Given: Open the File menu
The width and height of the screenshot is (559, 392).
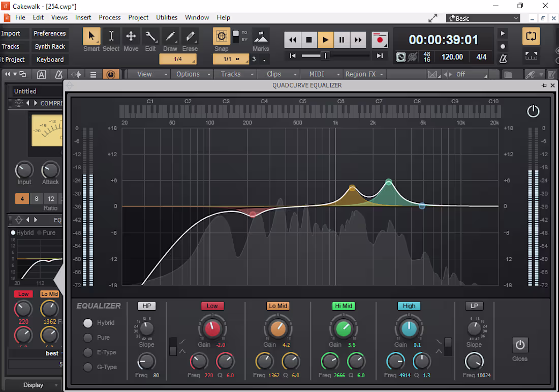Looking at the screenshot, I should tap(20, 17).
